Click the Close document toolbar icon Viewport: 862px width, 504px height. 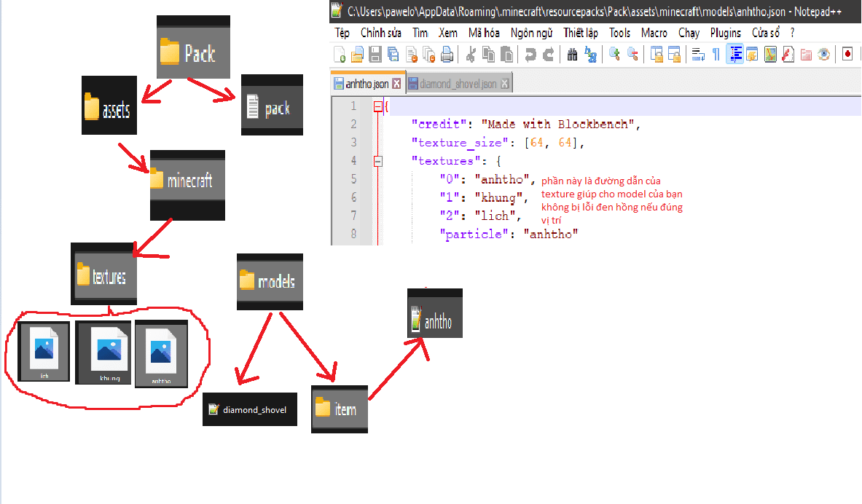(x=411, y=55)
